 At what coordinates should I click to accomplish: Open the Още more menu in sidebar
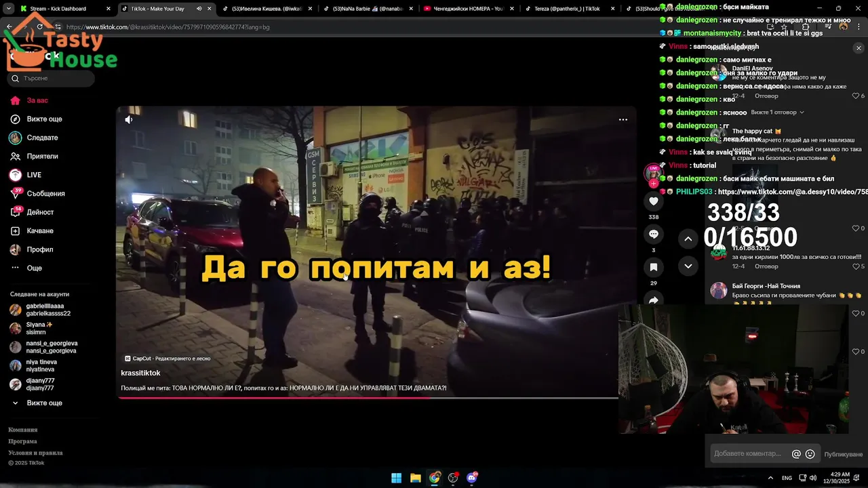pos(34,268)
